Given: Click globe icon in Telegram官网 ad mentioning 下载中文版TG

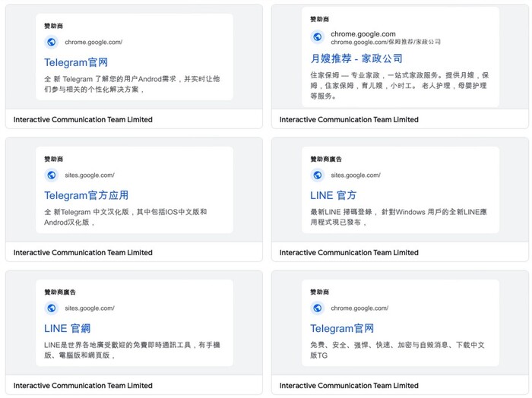Looking at the screenshot, I should coord(318,308).
